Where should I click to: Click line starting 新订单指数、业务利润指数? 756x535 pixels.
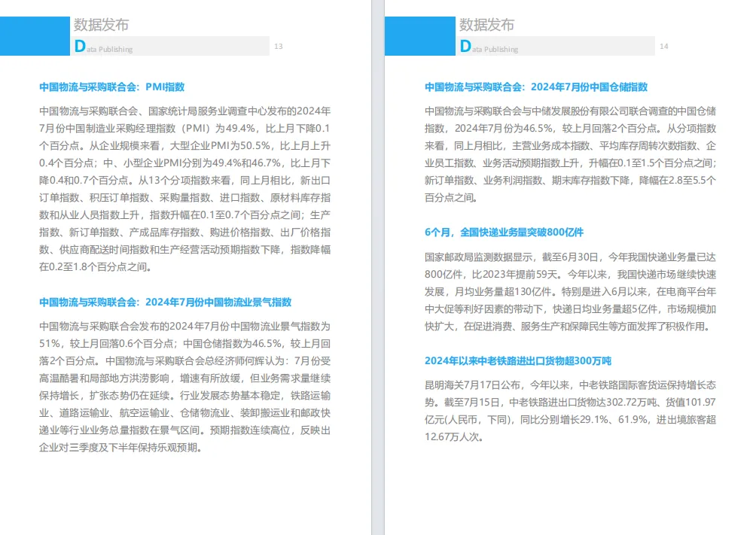(570, 181)
